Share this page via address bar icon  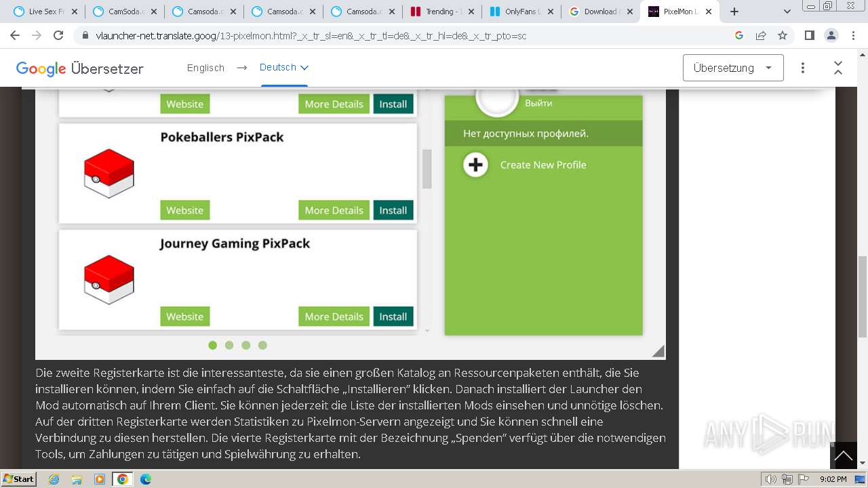[x=761, y=35]
